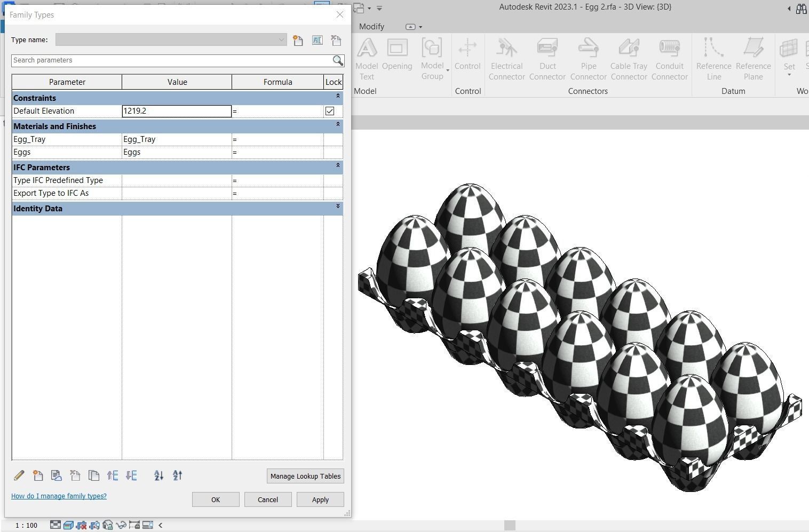Open the How do I manage family types link
The height and width of the screenshot is (532, 809).
point(59,496)
